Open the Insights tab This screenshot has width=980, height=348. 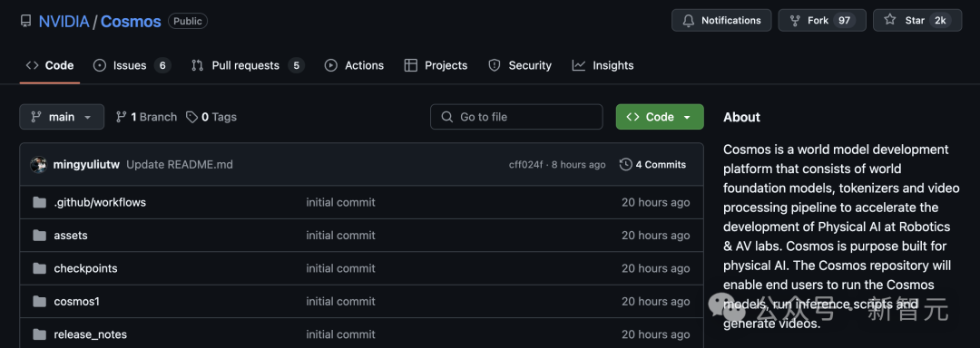tap(603, 65)
